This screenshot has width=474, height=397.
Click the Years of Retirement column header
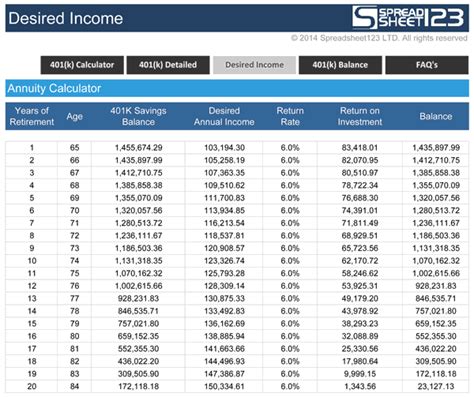pyautogui.click(x=32, y=116)
